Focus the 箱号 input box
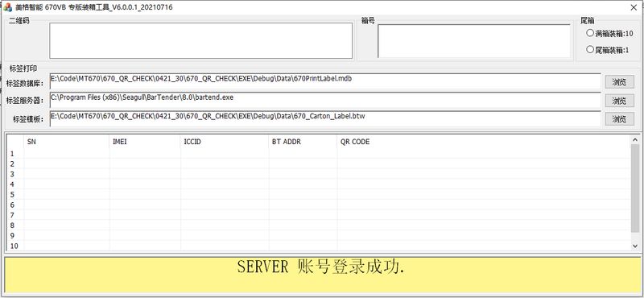 click(x=474, y=41)
